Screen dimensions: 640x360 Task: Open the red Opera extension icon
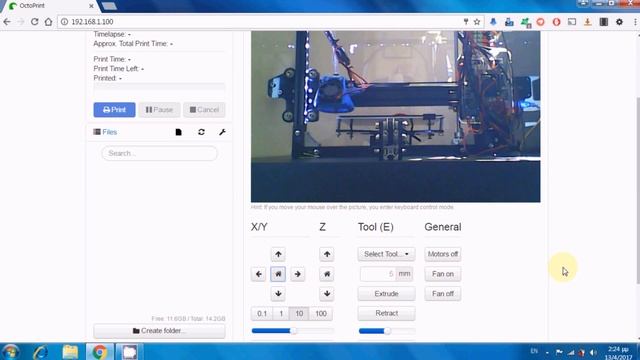tap(556, 22)
